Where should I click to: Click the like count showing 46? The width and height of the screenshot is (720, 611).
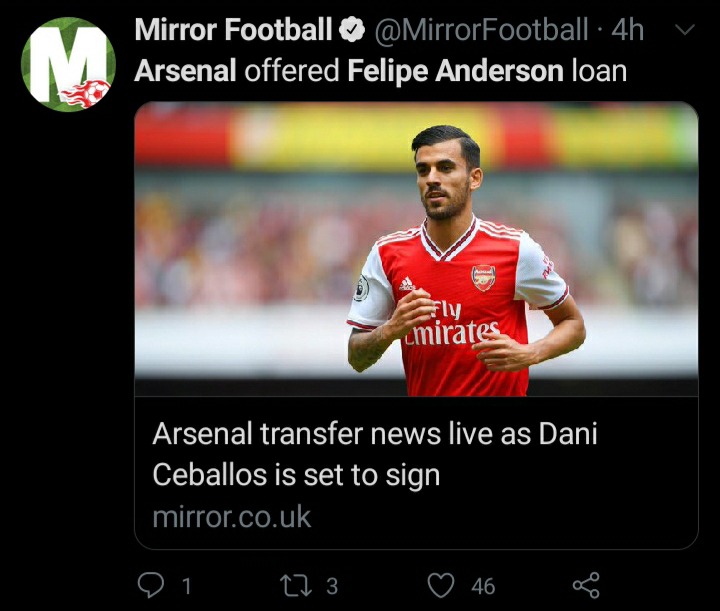tap(482, 586)
